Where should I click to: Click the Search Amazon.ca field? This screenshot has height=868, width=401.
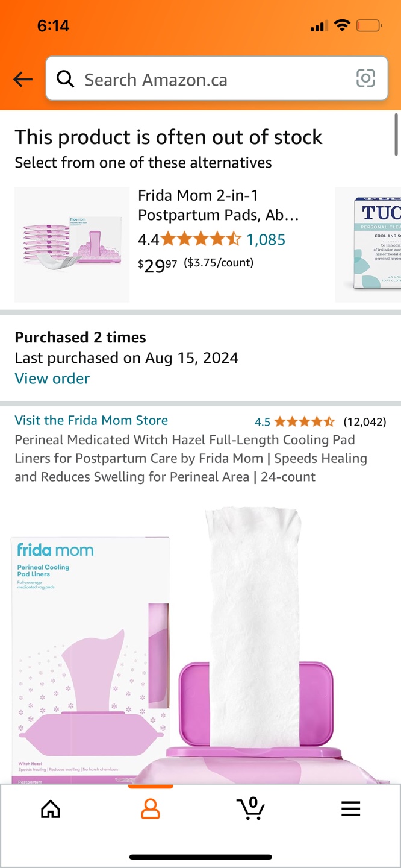pos(211,79)
